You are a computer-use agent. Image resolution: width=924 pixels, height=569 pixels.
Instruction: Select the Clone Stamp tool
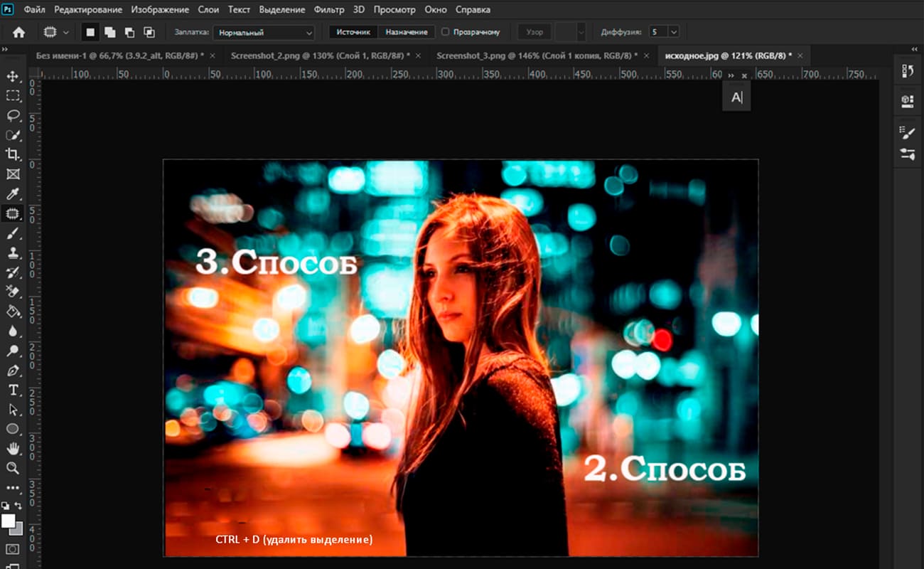coord(13,252)
